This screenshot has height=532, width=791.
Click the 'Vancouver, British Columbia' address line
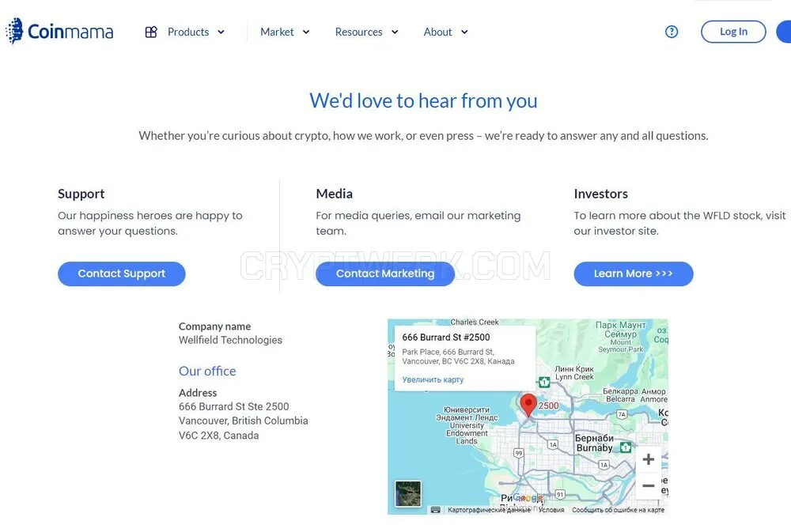click(243, 421)
